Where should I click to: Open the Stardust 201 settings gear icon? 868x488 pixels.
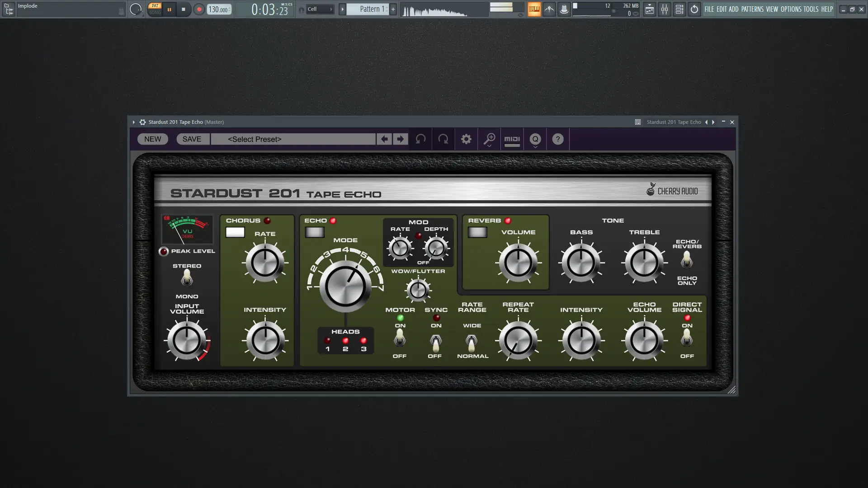pyautogui.click(x=466, y=139)
